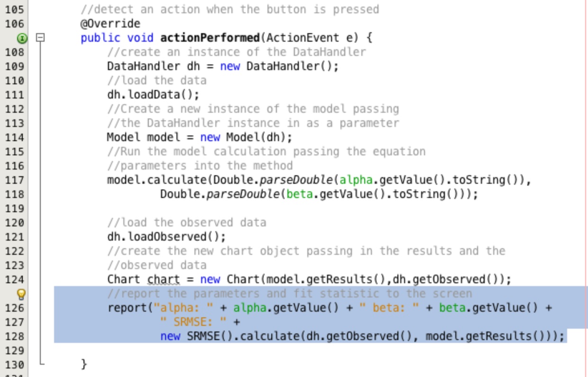This screenshot has width=588, height=377.
Task: Click 'new SRMSE()' on line 128
Action: point(197,336)
